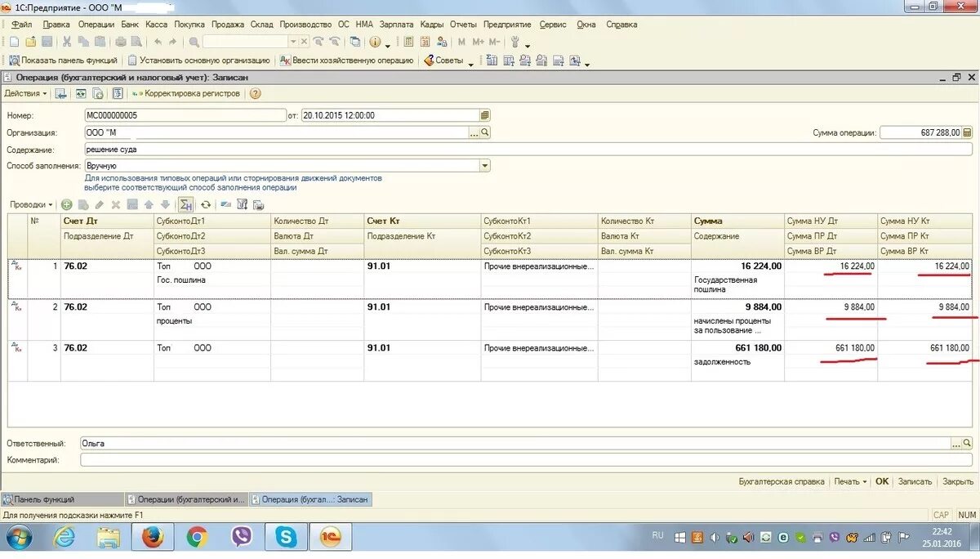The height and width of the screenshot is (559, 980).
Task: Click the Содержание field 'решение суда'
Action: click(x=528, y=150)
